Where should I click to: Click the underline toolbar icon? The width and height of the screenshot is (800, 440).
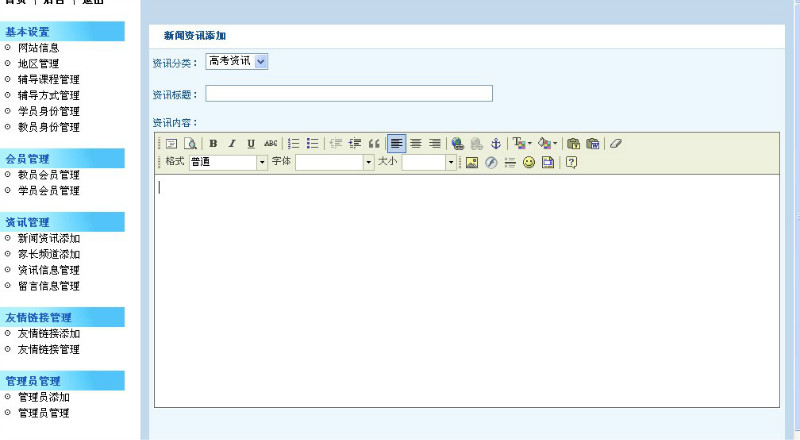coord(251,144)
